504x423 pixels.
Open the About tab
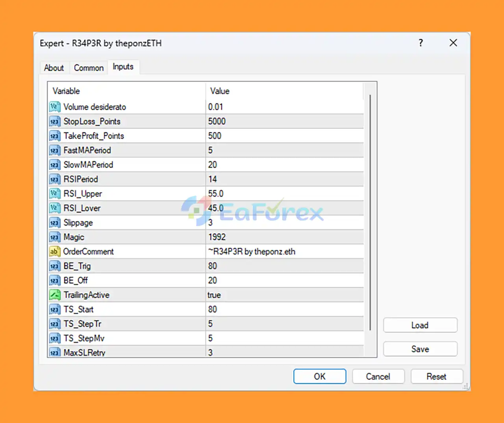(x=54, y=68)
